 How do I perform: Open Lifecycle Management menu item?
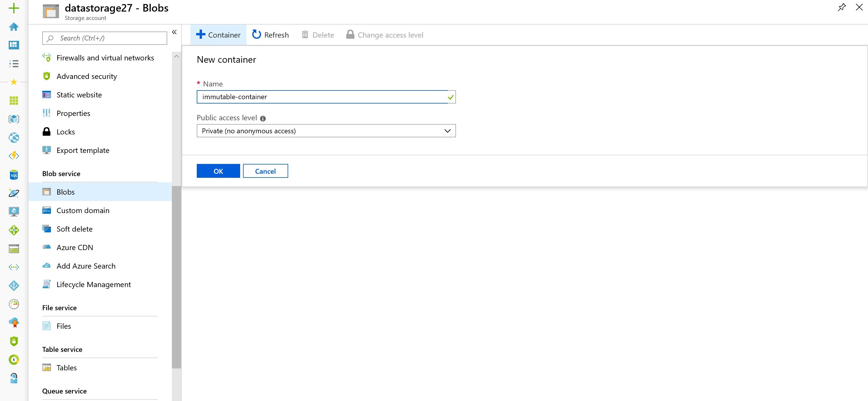(x=93, y=284)
